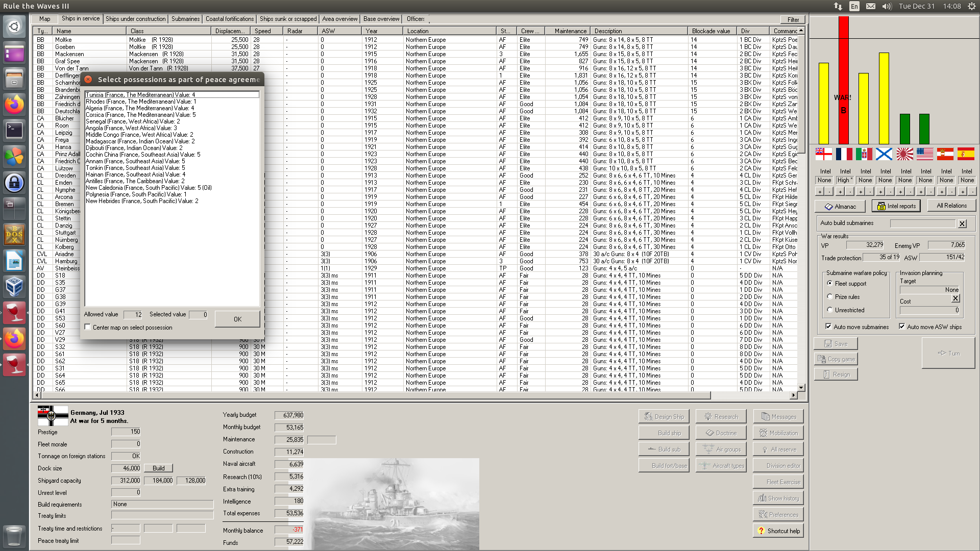
Task: Click the Spanish flag icon
Action: [x=966, y=154]
